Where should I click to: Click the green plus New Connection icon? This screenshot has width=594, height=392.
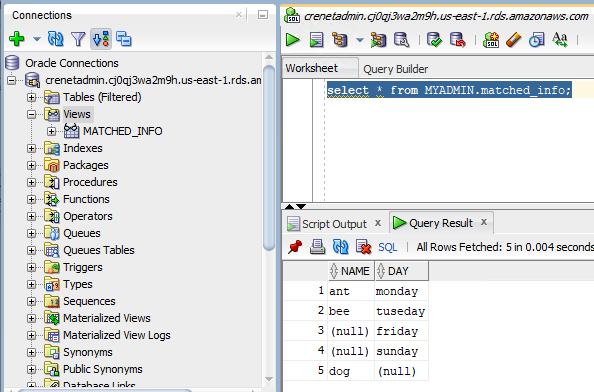(x=17, y=39)
